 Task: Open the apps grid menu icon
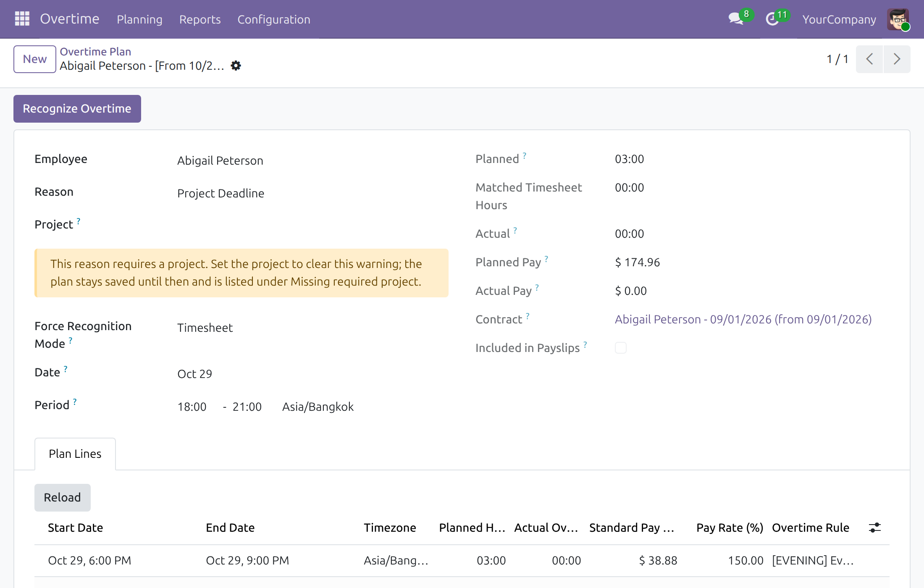point(22,19)
